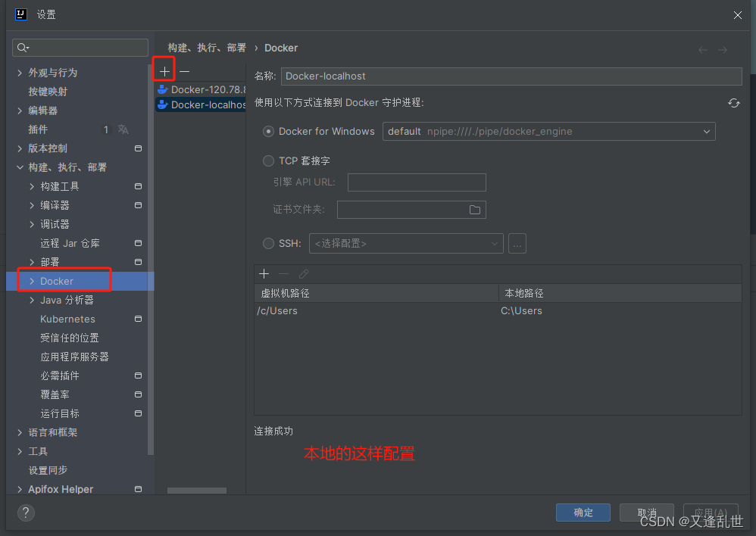
Task: Click the project-level icon beside 构建工具
Action: [138, 186]
